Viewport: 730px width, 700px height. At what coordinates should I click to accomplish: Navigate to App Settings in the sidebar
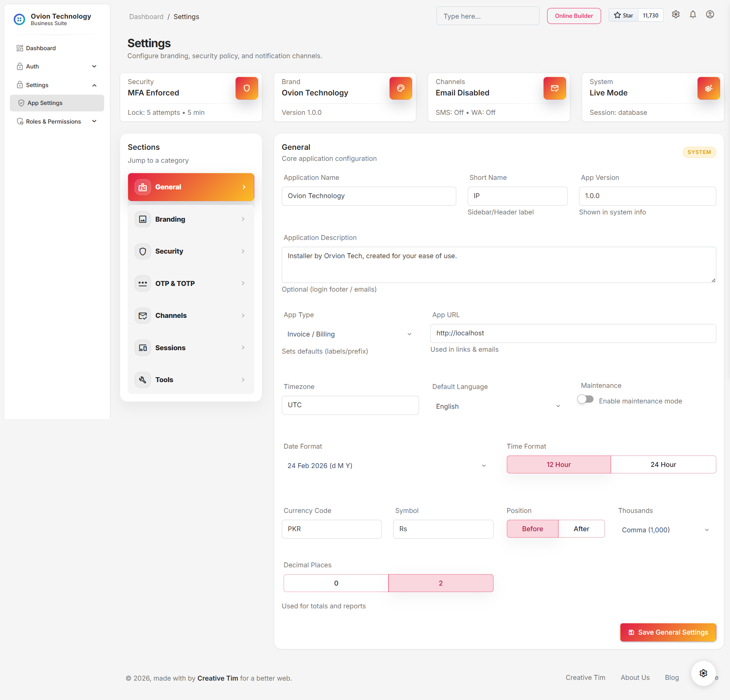[x=57, y=103]
